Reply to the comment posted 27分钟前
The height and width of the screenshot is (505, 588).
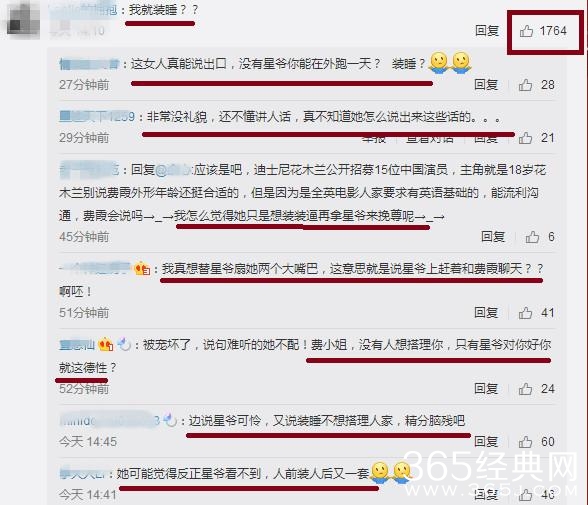click(x=486, y=85)
